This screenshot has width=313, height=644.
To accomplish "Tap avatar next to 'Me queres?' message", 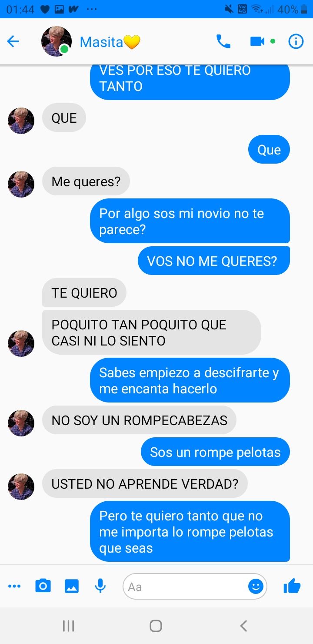I will coord(21,184).
